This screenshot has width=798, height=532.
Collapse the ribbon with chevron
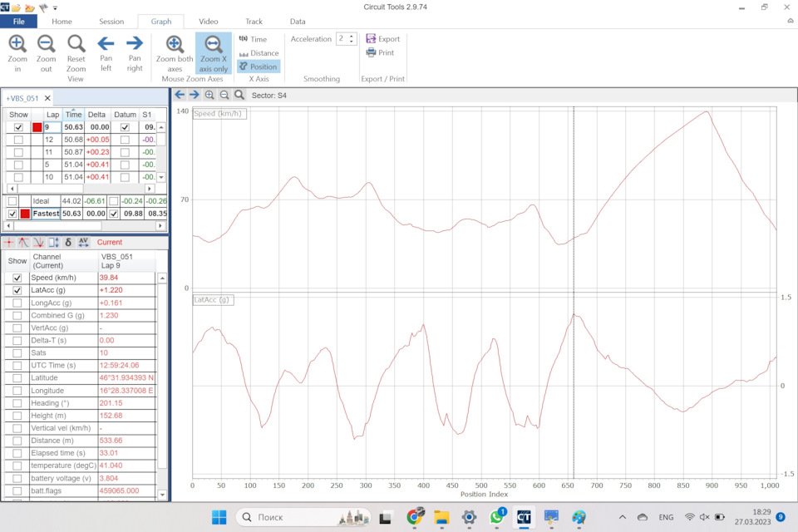pyautogui.click(x=791, y=21)
